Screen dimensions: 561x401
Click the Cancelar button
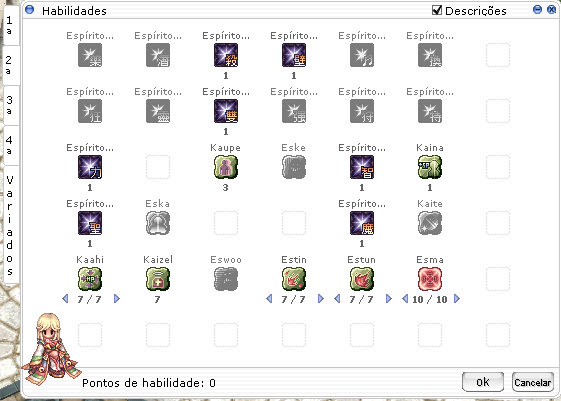pos(533,382)
